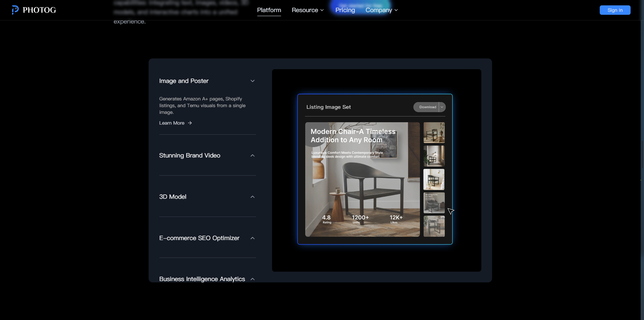
Task: Click the Sign In button
Action: point(615,10)
